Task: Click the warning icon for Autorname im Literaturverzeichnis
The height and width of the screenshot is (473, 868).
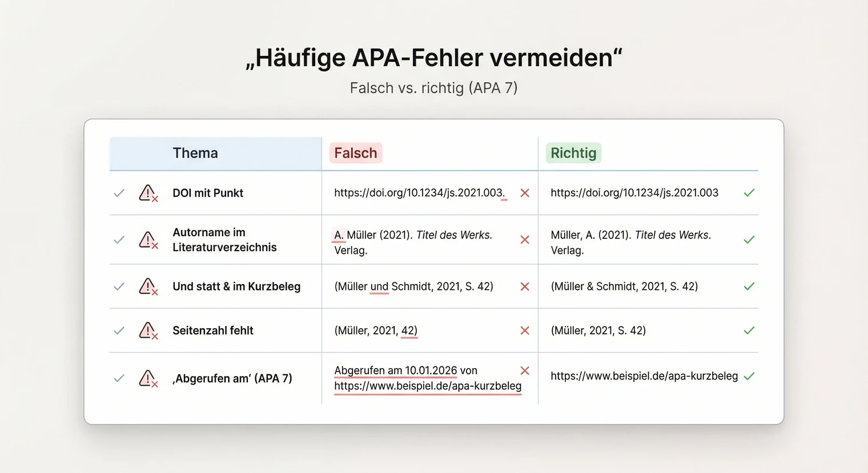Action: coord(148,240)
